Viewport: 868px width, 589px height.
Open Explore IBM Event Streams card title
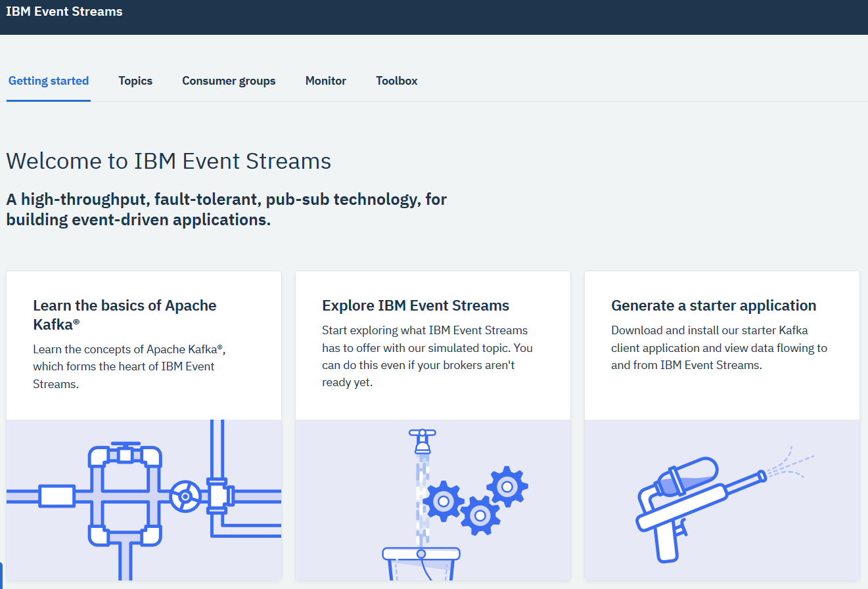(415, 305)
